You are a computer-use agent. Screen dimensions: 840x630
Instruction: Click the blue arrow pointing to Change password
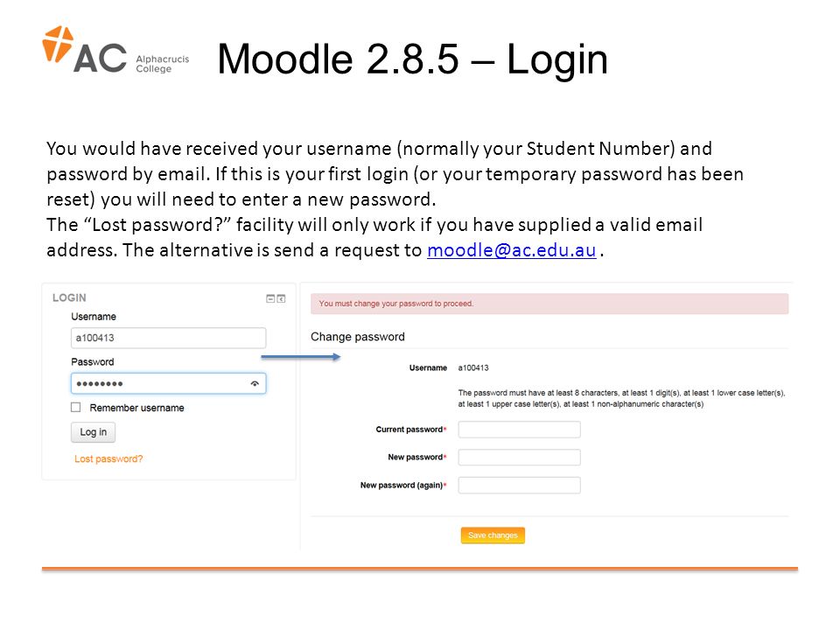(300, 357)
